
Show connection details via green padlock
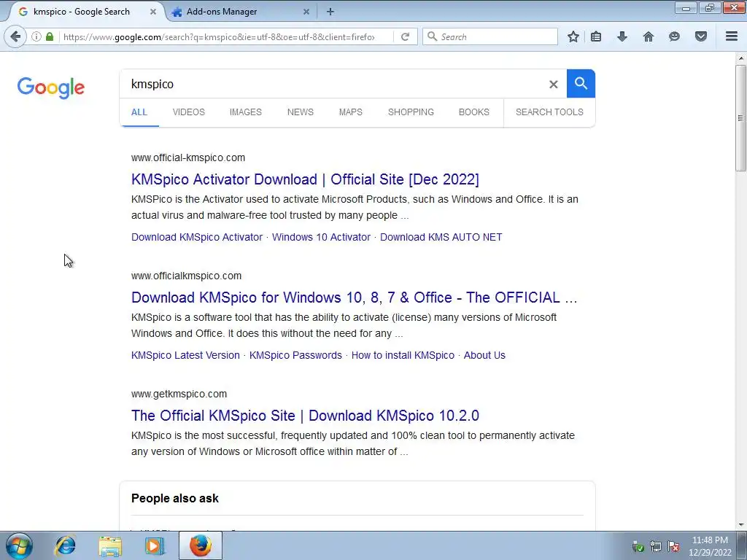coord(50,36)
